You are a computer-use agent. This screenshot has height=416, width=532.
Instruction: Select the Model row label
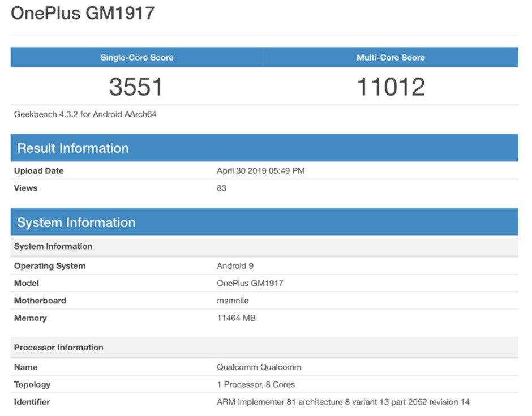coord(27,283)
